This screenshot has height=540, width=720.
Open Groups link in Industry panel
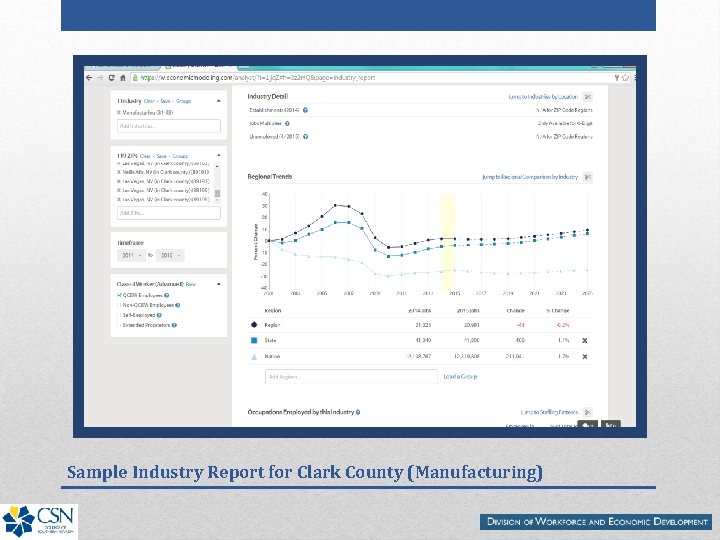pyautogui.click(x=184, y=101)
